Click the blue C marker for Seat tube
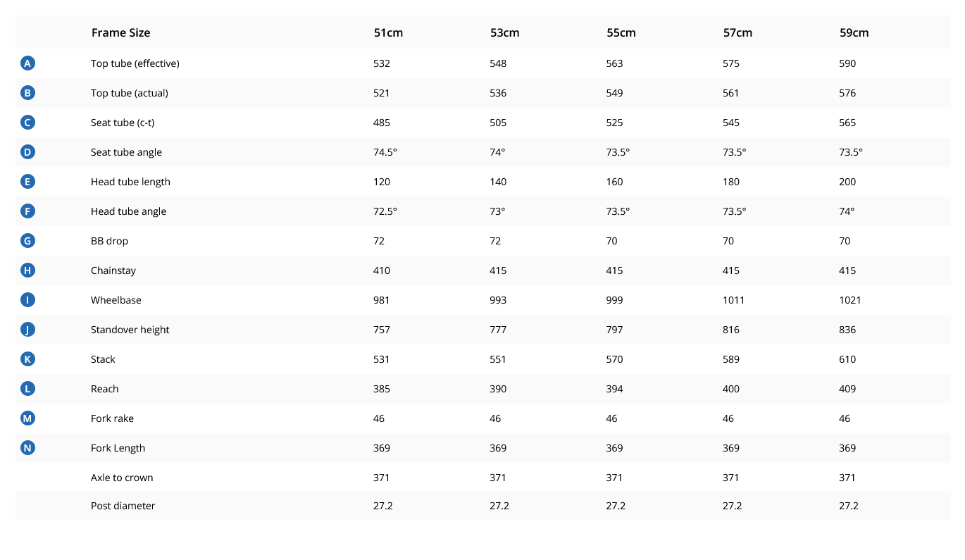 click(x=27, y=123)
